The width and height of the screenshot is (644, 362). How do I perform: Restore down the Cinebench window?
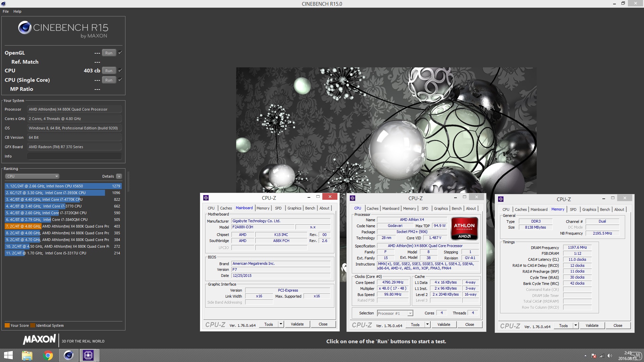click(623, 3)
